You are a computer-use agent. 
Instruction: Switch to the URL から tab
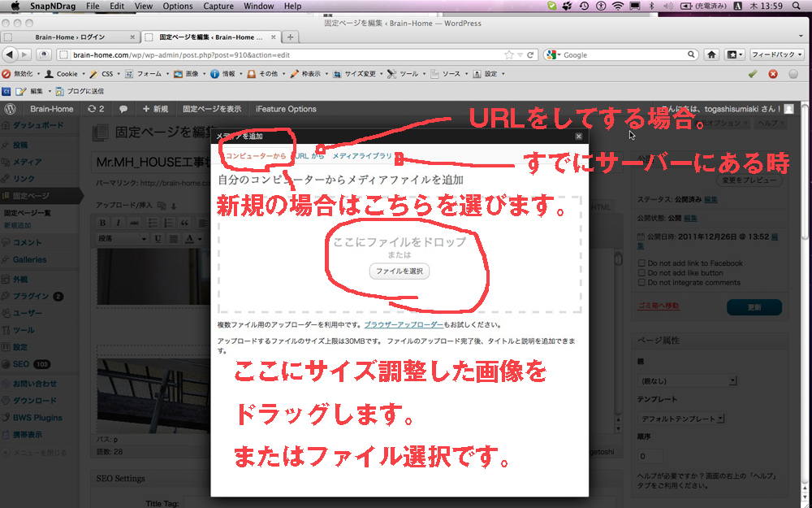coord(309,155)
